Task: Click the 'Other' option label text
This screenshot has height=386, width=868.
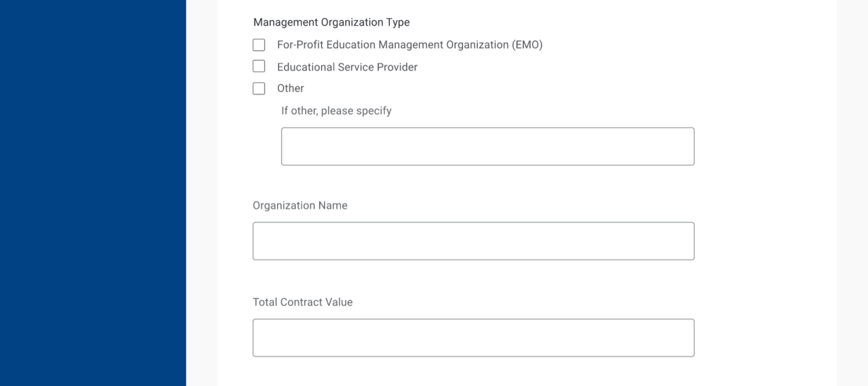Action: pyautogui.click(x=290, y=89)
